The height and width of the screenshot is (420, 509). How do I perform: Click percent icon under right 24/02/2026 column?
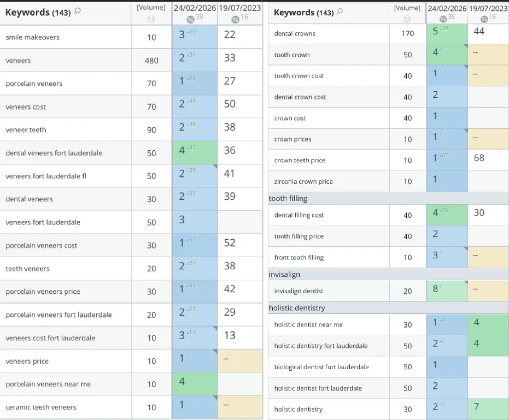[x=443, y=19]
